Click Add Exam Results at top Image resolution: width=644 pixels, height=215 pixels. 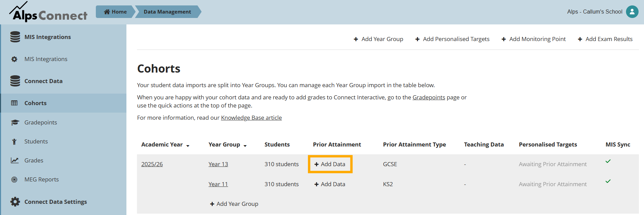pos(605,39)
